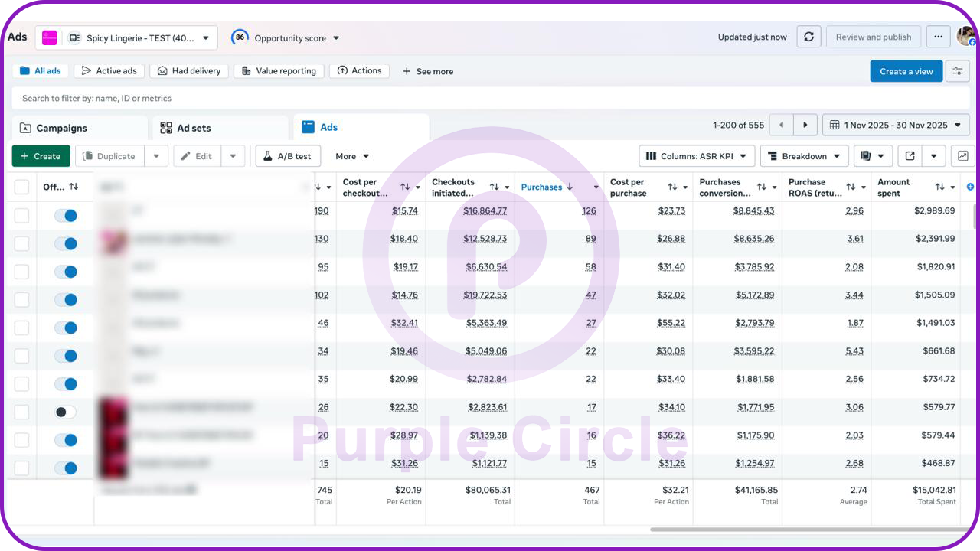Open the three-dots more options menu
This screenshot has width=980, height=551.
(938, 37)
